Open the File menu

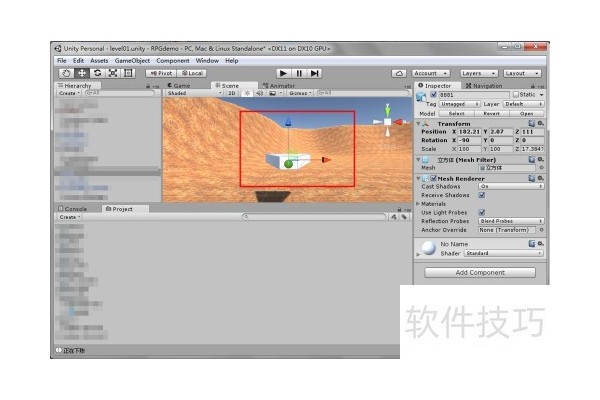point(62,60)
